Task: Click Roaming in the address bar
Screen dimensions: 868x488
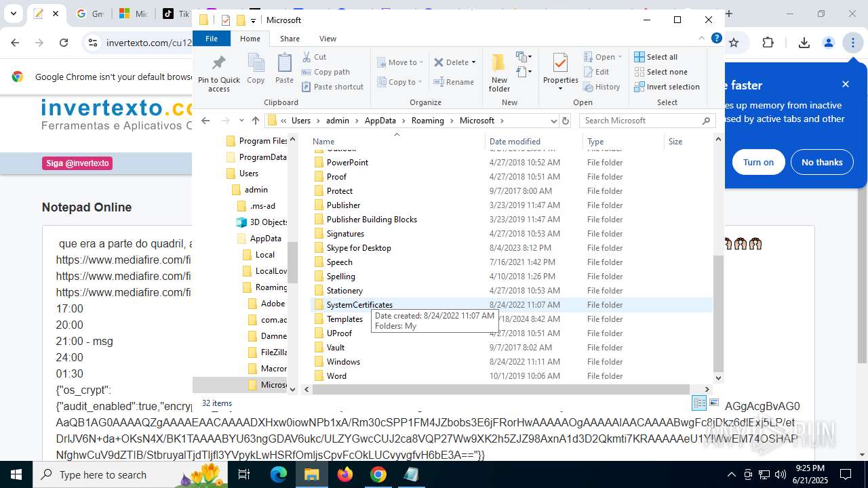Action: (427, 121)
